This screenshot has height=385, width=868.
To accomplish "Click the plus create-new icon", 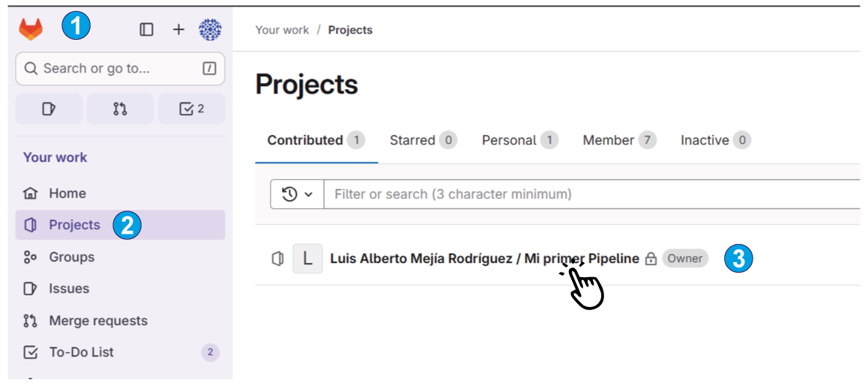I will [178, 29].
